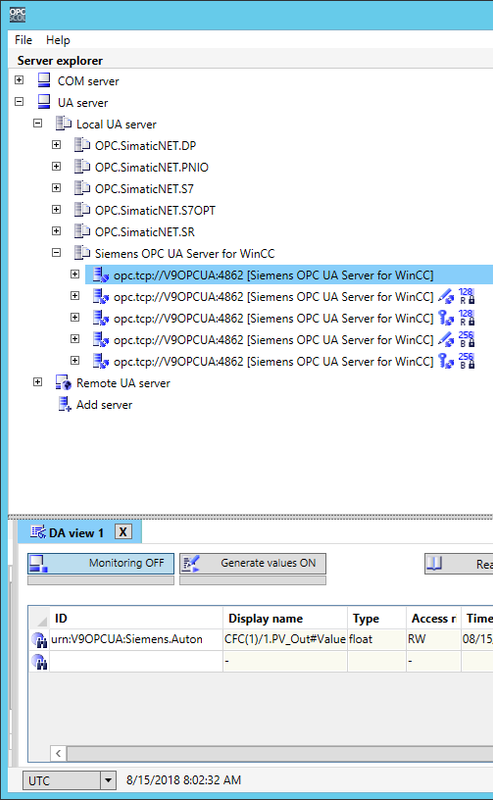Click the RW access rights cell
Image resolution: width=493 pixels, height=800 pixels.
tap(434, 639)
